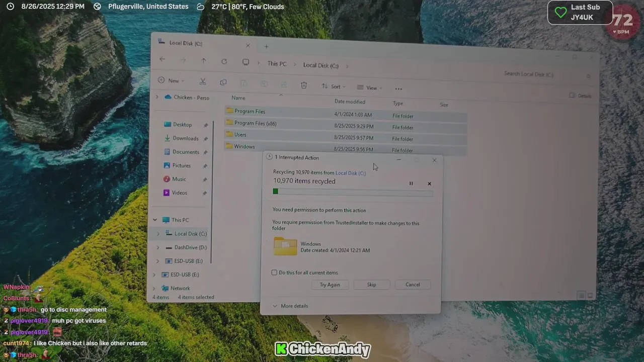Select the Program Files (x86) folder row
The height and width of the screenshot is (362, 644).
(346, 125)
